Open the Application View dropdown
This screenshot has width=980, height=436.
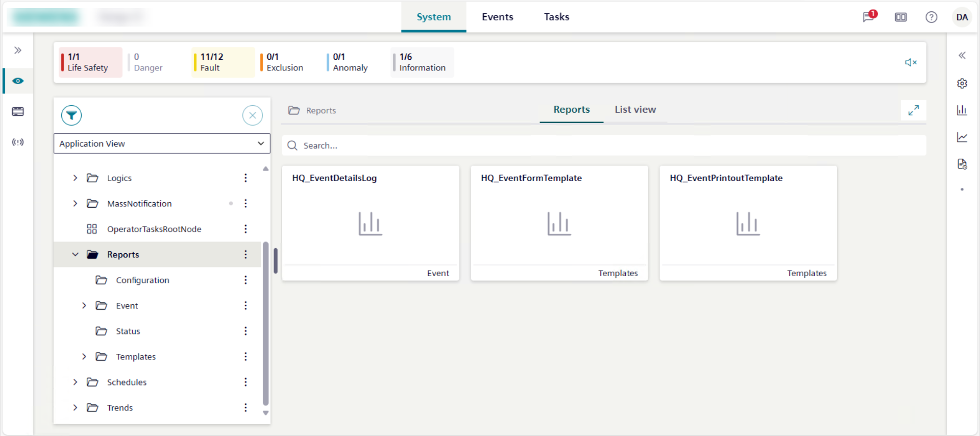click(162, 143)
